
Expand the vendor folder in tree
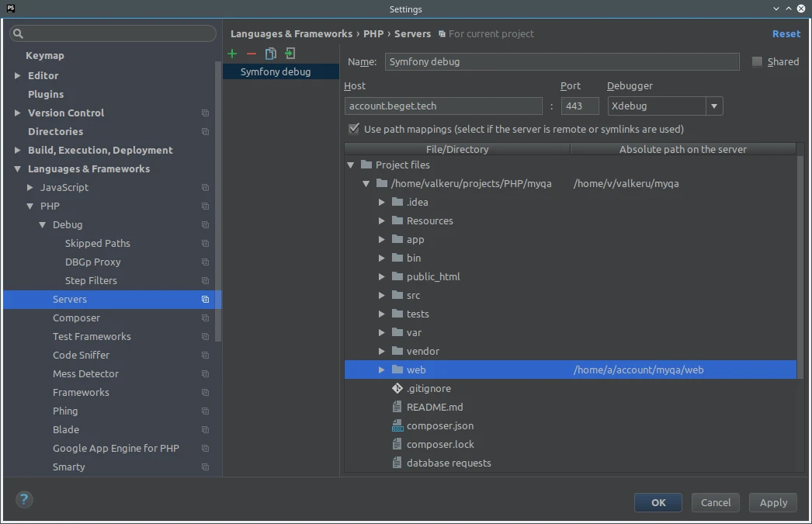click(x=381, y=351)
